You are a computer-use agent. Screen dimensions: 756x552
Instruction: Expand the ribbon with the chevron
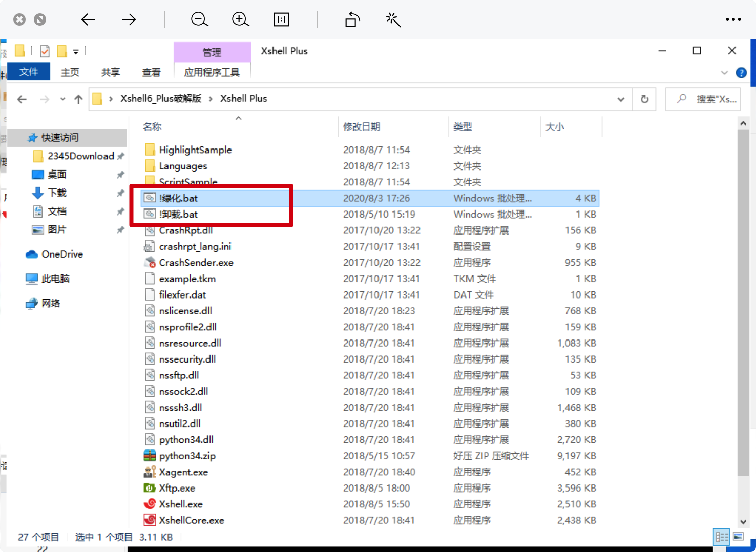pos(724,73)
